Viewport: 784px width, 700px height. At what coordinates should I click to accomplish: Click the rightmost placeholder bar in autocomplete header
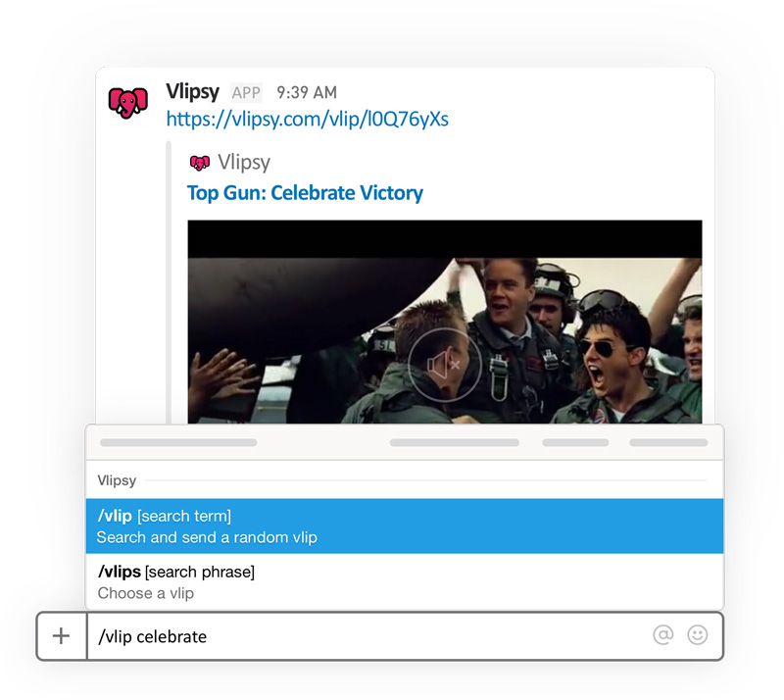(668, 443)
